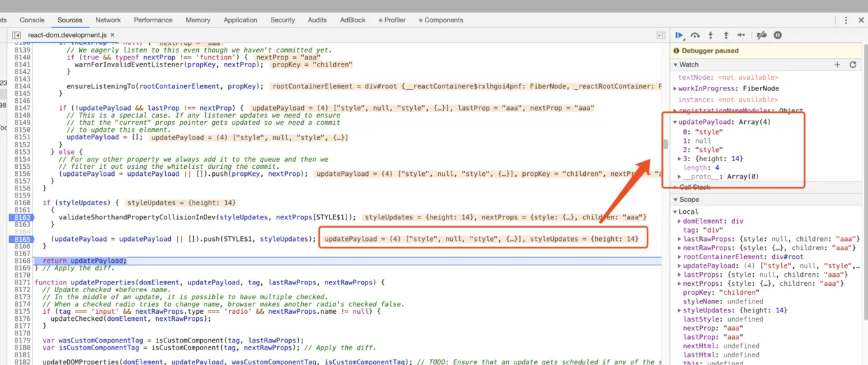Click the tag "div" scope row
The height and width of the screenshot is (365, 868).
702,230
